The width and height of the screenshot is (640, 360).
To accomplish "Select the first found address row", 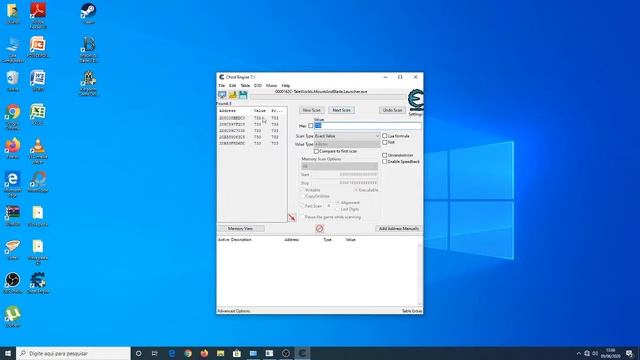I will pyautogui.click(x=252, y=118).
